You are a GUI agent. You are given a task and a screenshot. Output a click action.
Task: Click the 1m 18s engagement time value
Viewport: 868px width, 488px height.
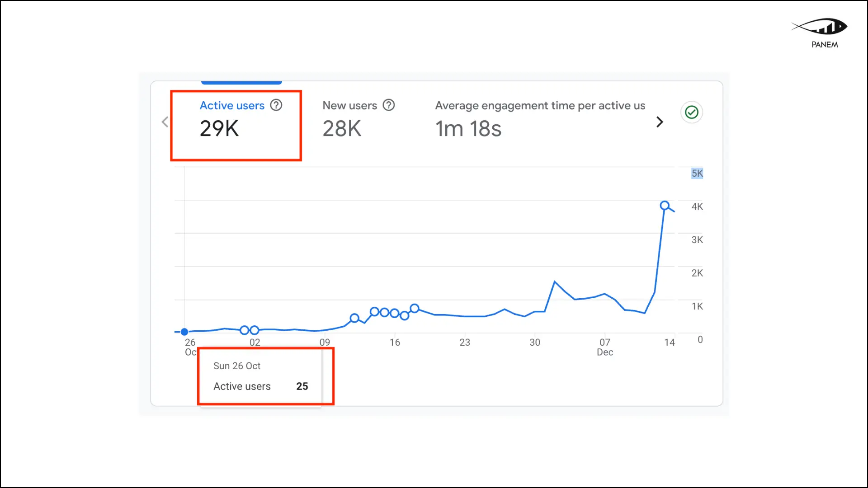(x=468, y=129)
